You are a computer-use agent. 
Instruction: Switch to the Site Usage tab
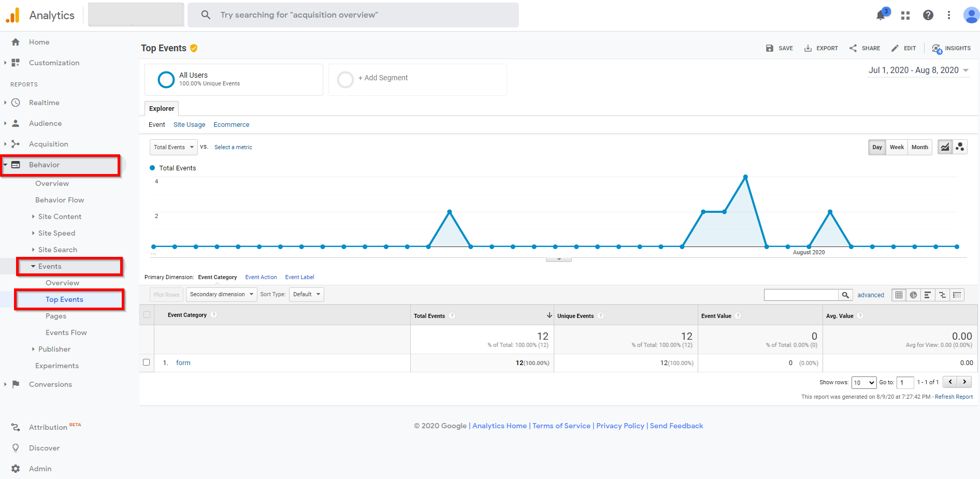click(189, 125)
